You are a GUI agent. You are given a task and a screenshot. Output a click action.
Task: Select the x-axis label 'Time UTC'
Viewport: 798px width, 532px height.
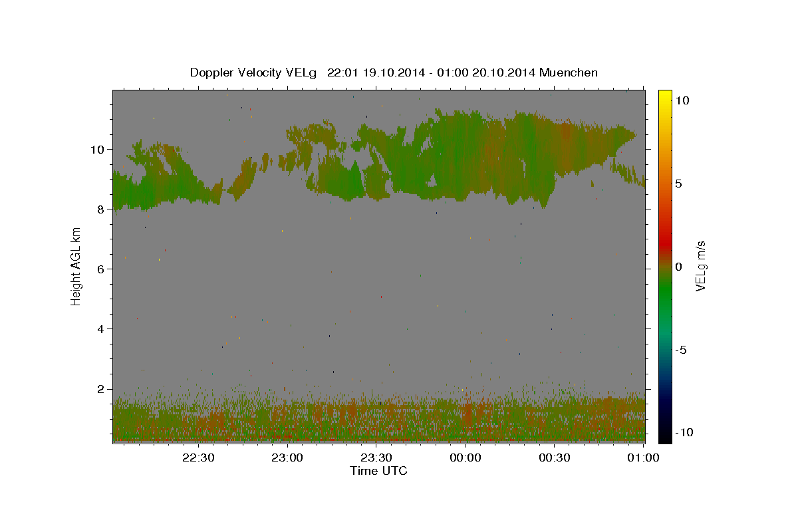click(x=378, y=471)
